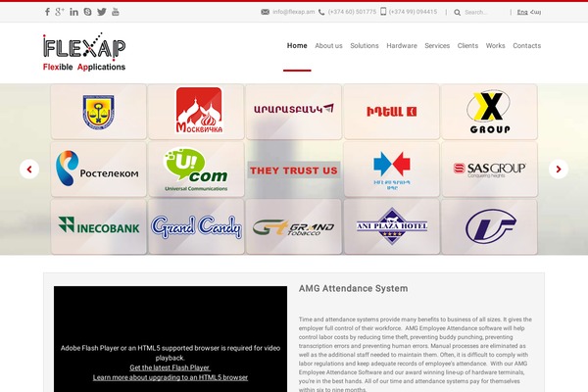Image resolution: width=588 pixels, height=392 pixels.
Task: Click the Flexap logo
Action: coord(84,52)
